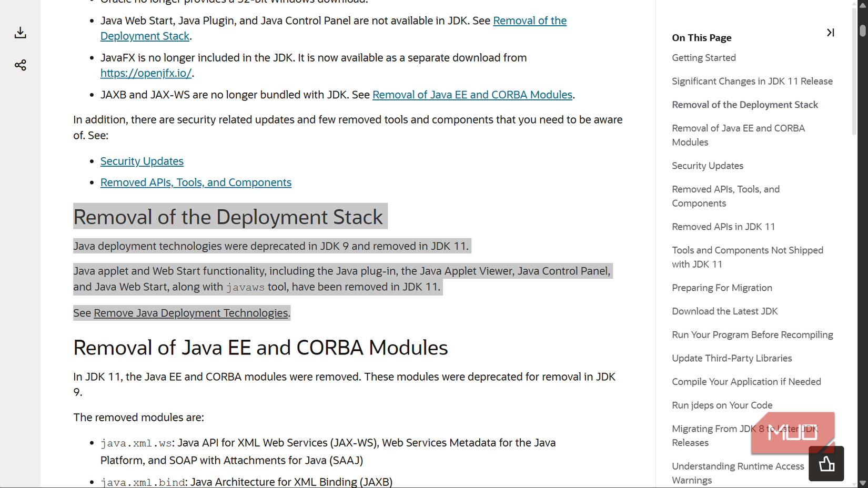
Task: Jump to Update Third-Party Libraries section
Action: (732, 358)
